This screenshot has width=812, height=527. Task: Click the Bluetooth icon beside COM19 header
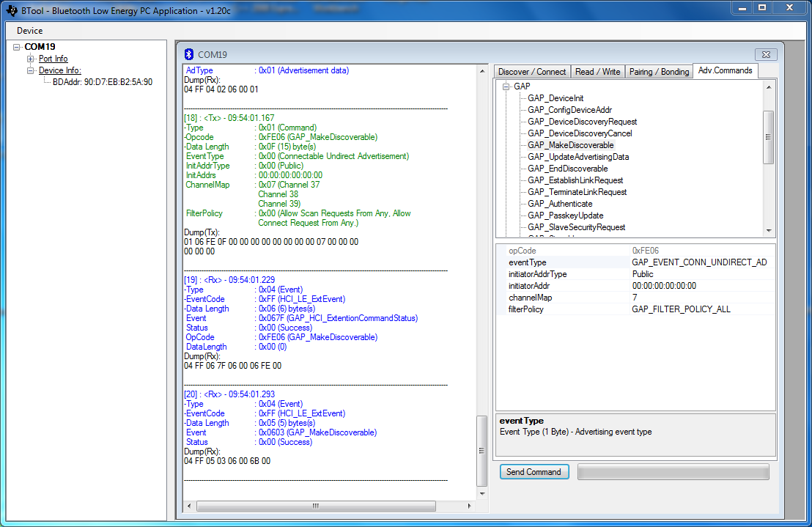189,54
